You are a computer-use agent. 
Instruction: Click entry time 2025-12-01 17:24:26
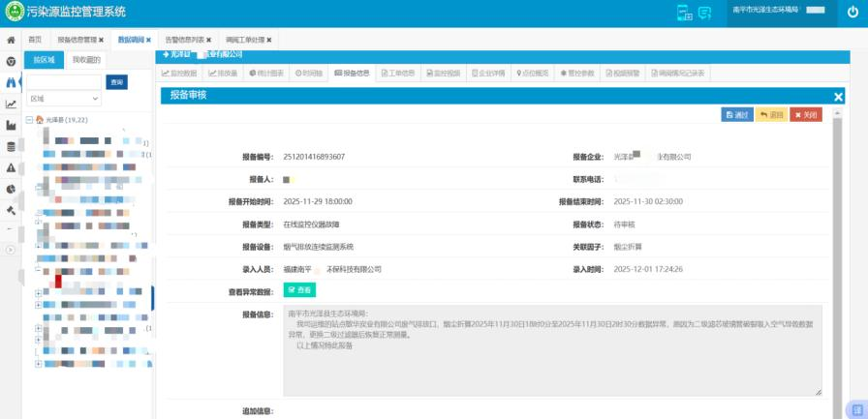point(648,269)
